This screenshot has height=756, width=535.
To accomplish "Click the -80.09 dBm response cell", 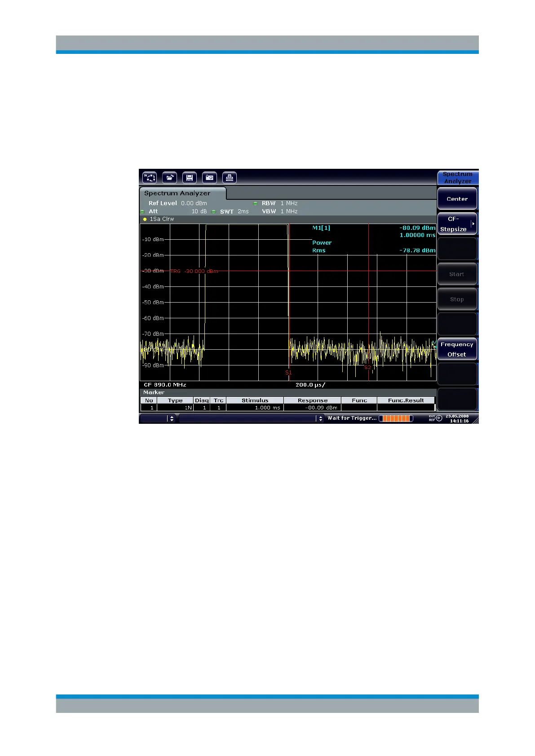I will click(x=313, y=408).
